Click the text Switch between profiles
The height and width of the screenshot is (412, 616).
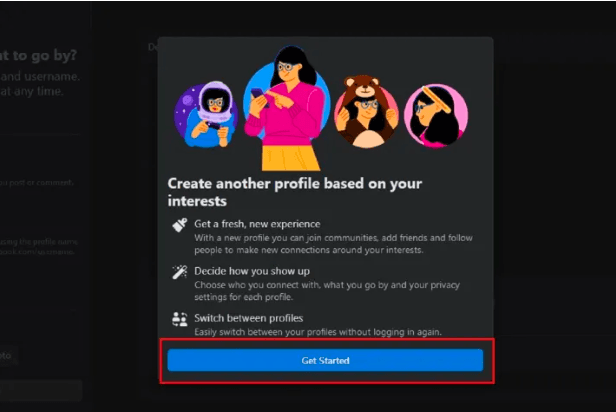coord(249,318)
